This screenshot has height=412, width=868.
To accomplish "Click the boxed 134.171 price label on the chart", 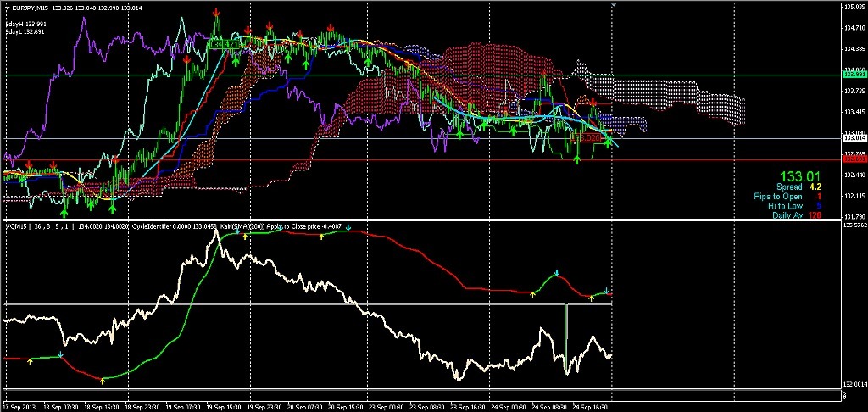I will click(225, 42).
